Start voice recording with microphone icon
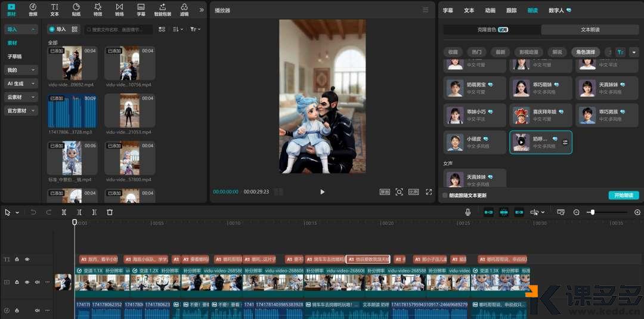Screen dimensions: 644x319 pos(467,212)
